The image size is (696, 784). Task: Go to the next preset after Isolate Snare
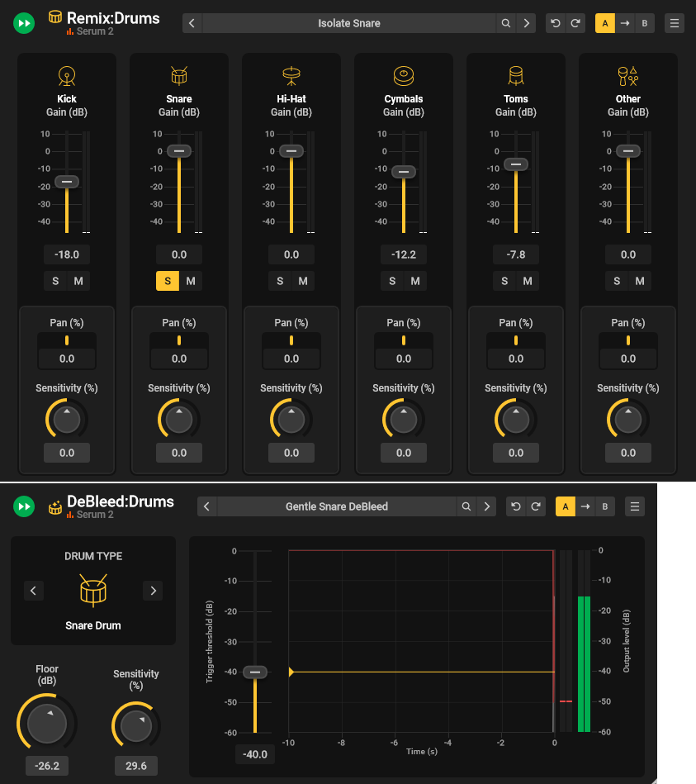pos(526,22)
